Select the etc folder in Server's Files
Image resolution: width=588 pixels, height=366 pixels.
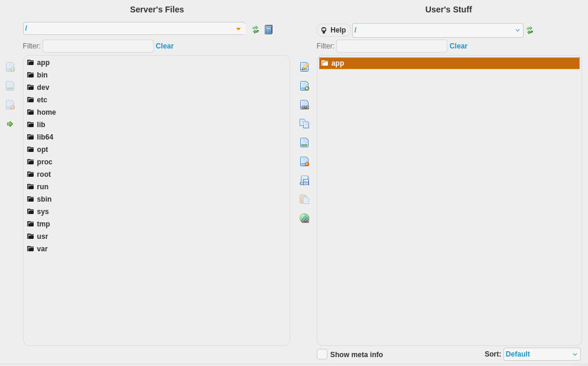click(x=42, y=100)
